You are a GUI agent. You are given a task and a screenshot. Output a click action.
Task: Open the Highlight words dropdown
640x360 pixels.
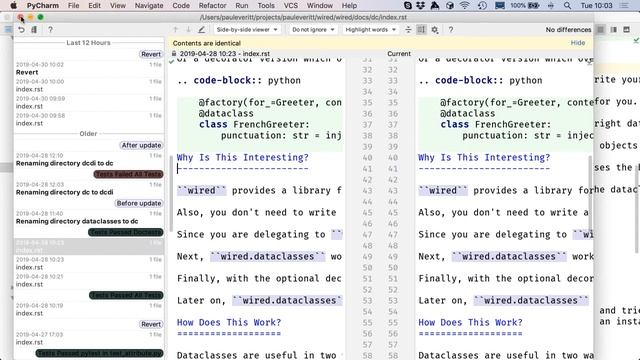pos(371,30)
